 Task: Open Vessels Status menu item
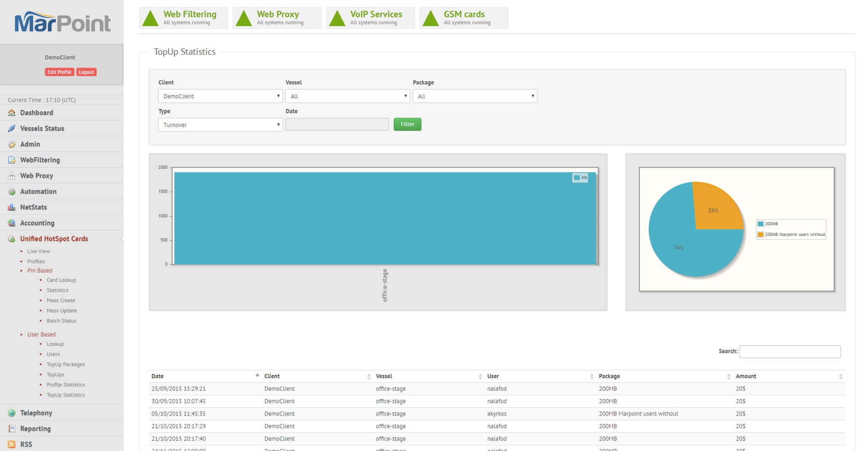pyautogui.click(x=42, y=128)
